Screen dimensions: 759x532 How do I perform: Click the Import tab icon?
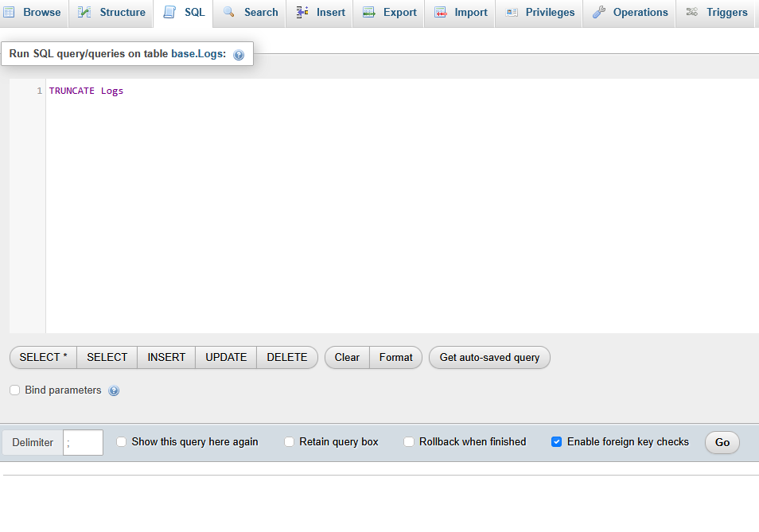(x=441, y=12)
